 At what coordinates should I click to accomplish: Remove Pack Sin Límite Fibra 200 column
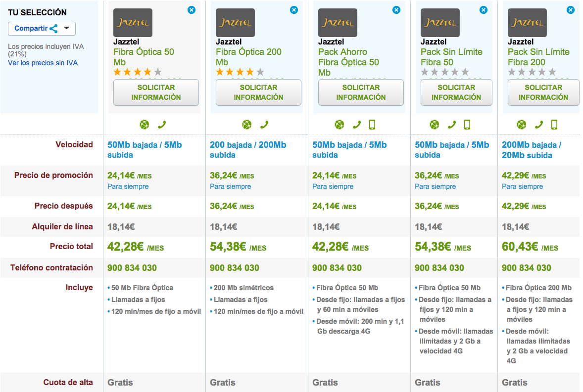(x=570, y=10)
